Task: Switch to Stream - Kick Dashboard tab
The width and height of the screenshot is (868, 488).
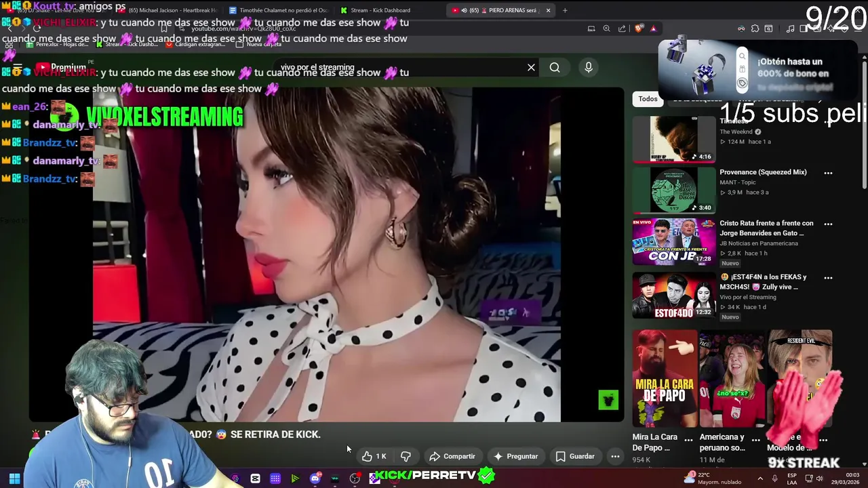Action: click(x=389, y=10)
